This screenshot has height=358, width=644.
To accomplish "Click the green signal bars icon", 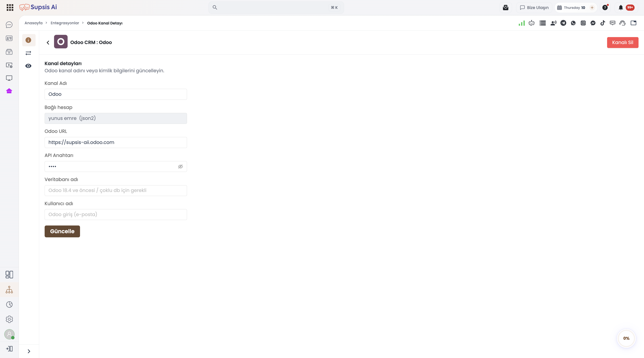I will 521,23.
